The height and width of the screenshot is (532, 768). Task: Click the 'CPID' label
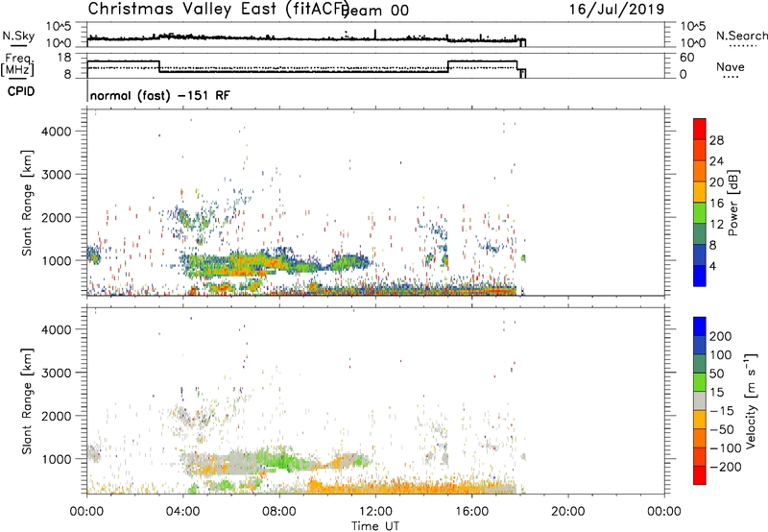tap(21, 91)
